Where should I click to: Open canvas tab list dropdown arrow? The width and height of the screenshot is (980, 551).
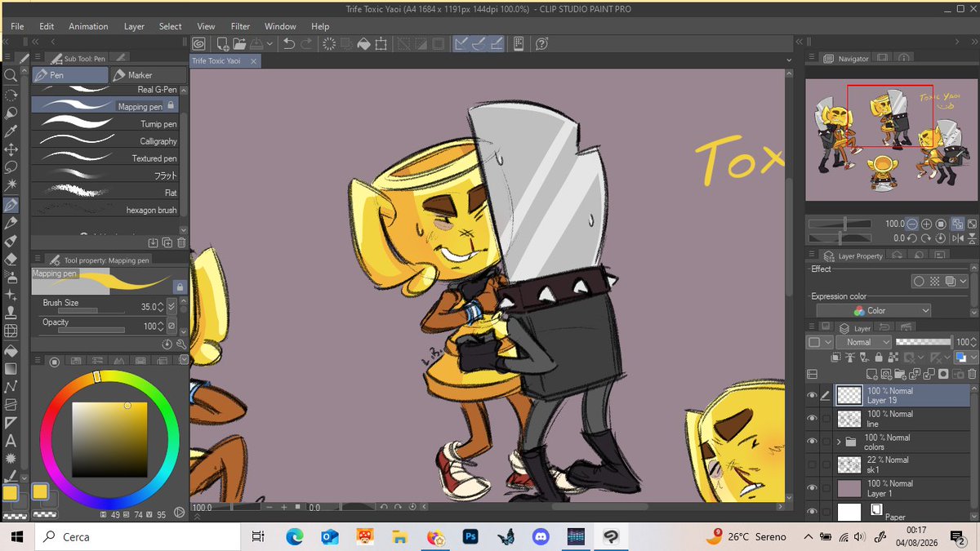pyautogui.click(x=789, y=60)
